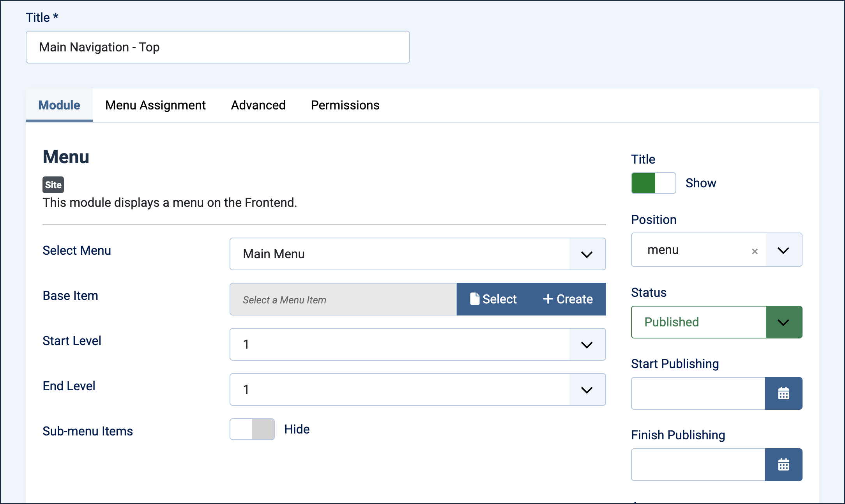Viewport: 845px width, 504px height.
Task: Open the Finish Publishing calendar picker
Action: pyautogui.click(x=783, y=465)
